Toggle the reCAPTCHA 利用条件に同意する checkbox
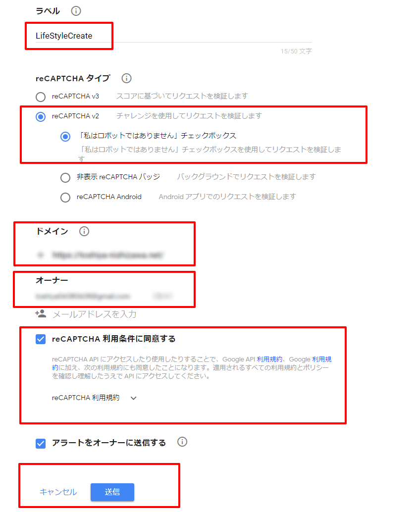The width and height of the screenshot is (420, 512). pyautogui.click(x=41, y=339)
